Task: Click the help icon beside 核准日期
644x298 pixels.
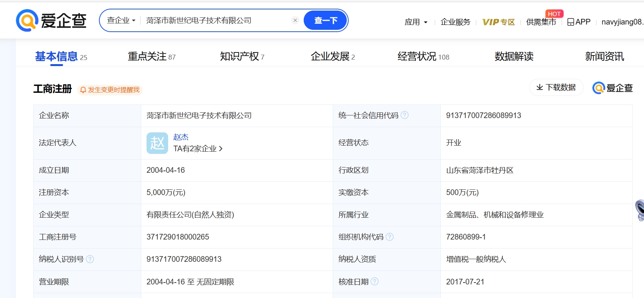Action: tap(375, 281)
